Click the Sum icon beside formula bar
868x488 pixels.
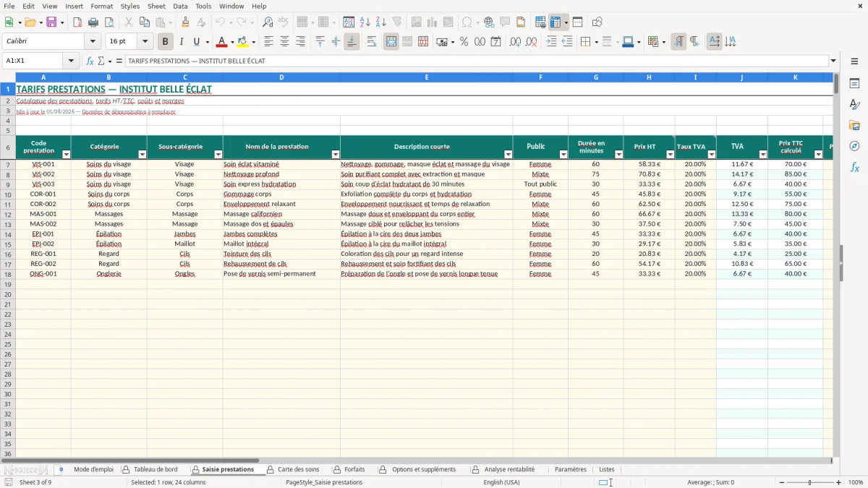[101, 61]
